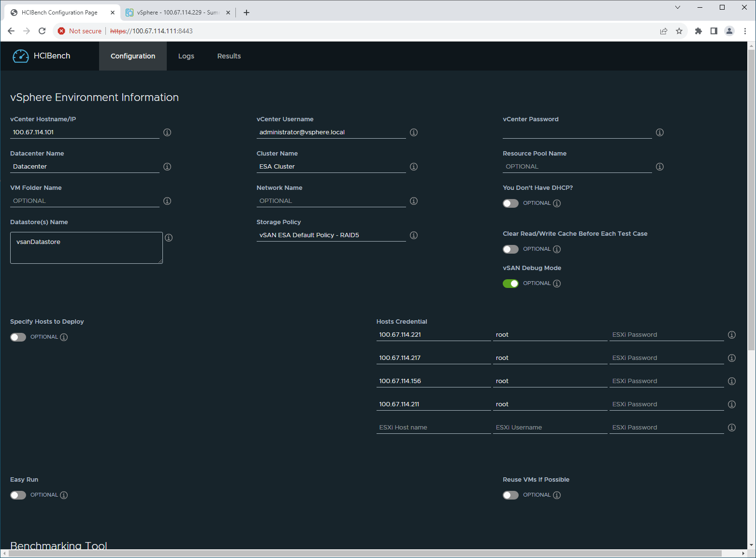Bookmark this page with the star icon

coord(679,31)
